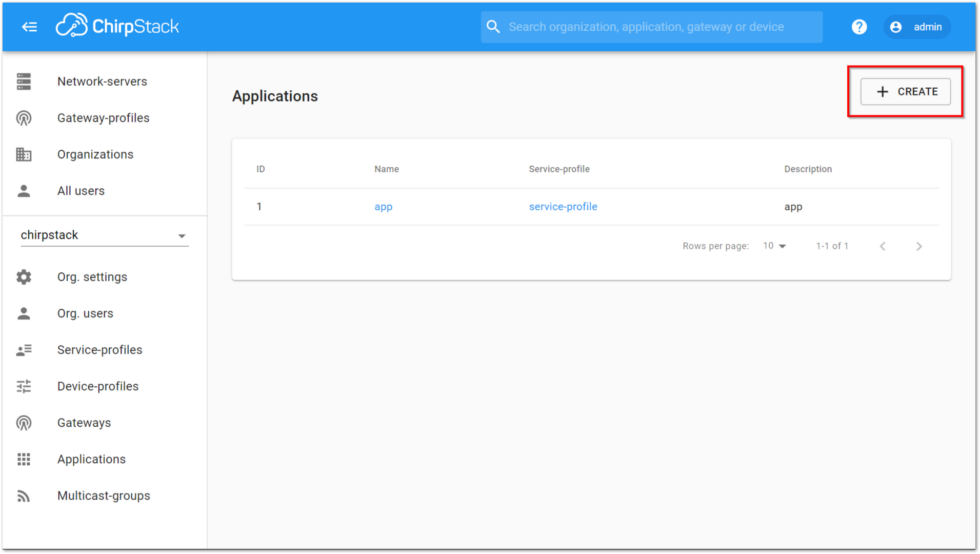980x554 pixels.
Task: Open Applications menu item
Action: [105, 459]
